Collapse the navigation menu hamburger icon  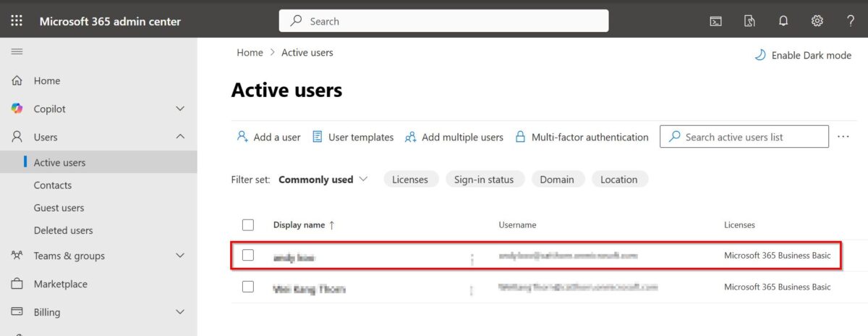point(17,51)
